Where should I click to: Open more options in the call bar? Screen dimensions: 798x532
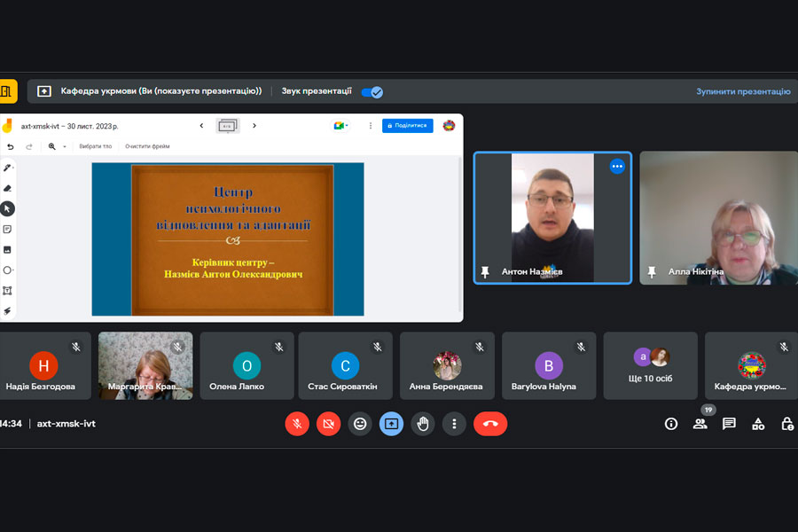tap(454, 424)
